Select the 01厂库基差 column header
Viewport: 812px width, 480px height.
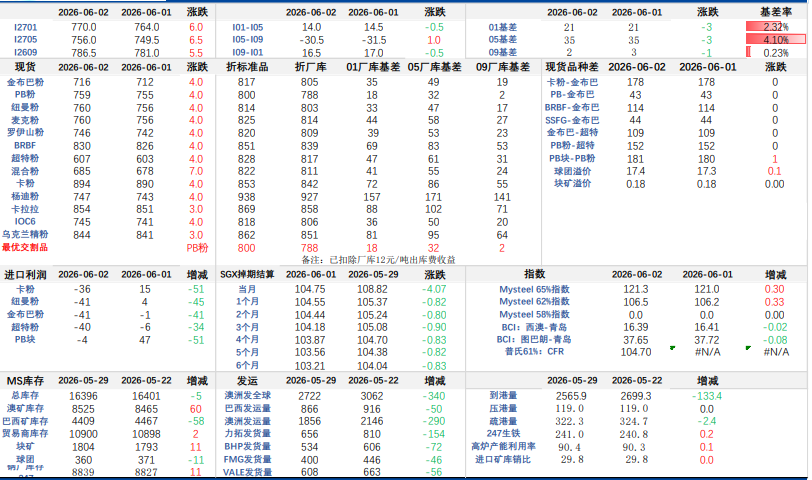[373, 67]
